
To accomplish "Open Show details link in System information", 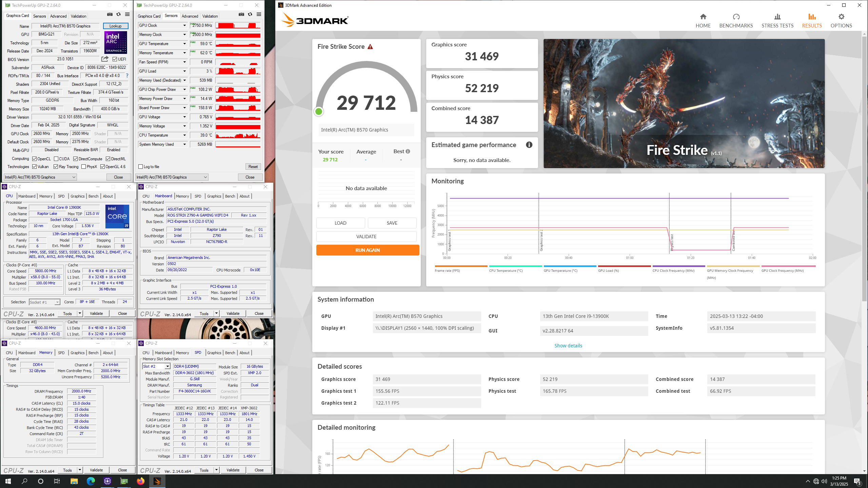I will pyautogui.click(x=568, y=346).
